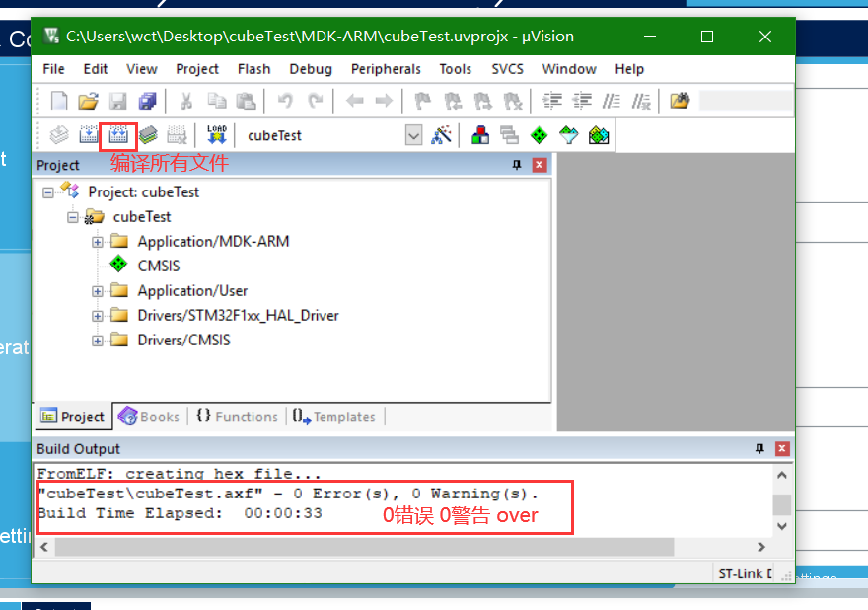Open Manage Run-Time Environment green diamond
Image resolution: width=868 pixels, height=610 pixels.
tap(539, 134)
